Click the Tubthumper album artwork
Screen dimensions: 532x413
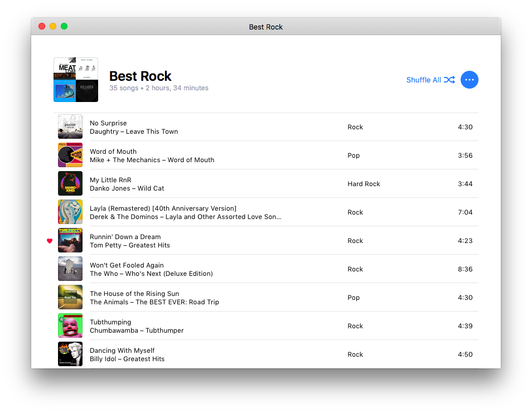click(70, 326)
